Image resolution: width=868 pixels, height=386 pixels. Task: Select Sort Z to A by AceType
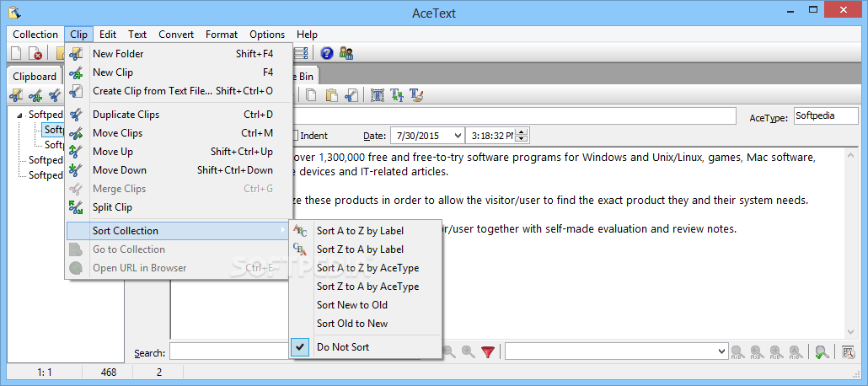365,287
